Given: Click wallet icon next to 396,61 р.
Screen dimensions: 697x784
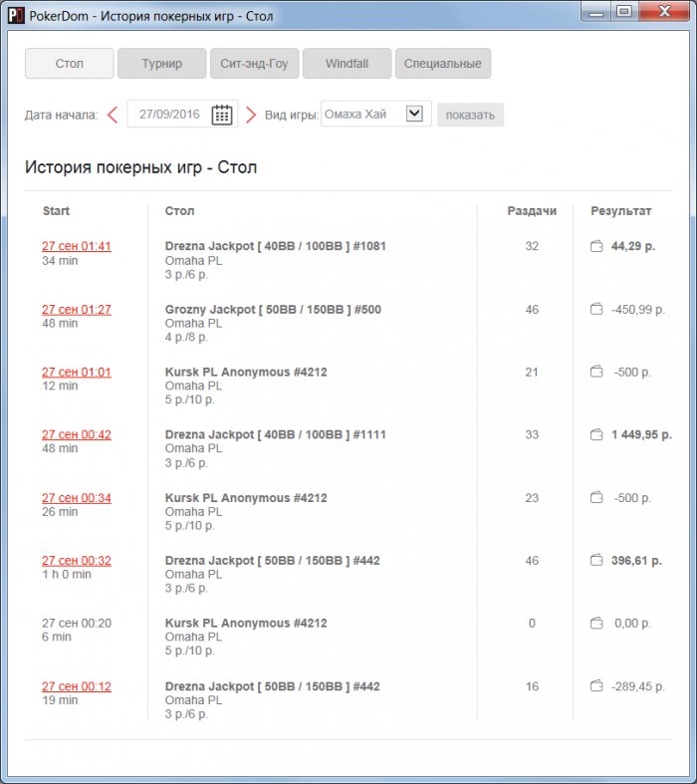Looking at the screenshot, I should pos(596,560).
